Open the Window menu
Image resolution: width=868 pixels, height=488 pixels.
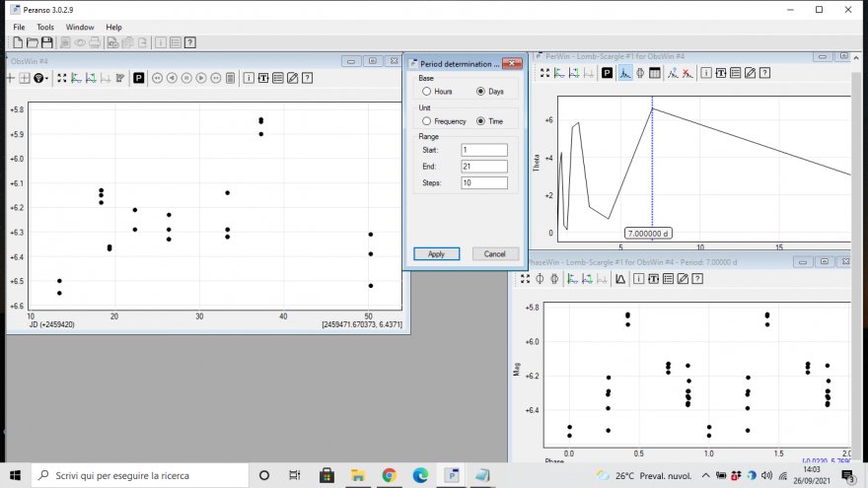[x=80, y=27]
